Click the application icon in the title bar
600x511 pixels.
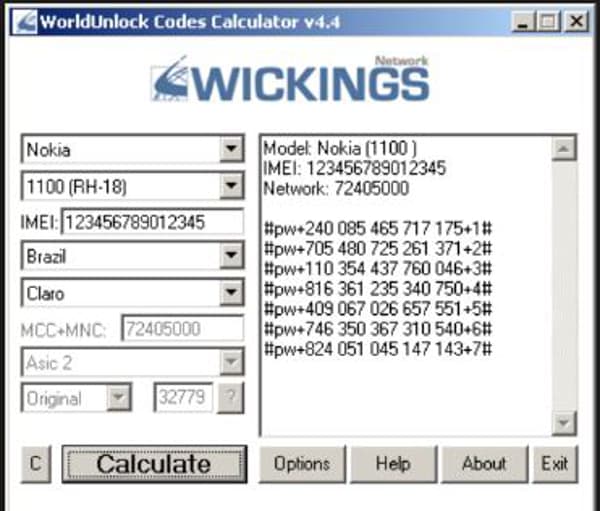(25, 21)
